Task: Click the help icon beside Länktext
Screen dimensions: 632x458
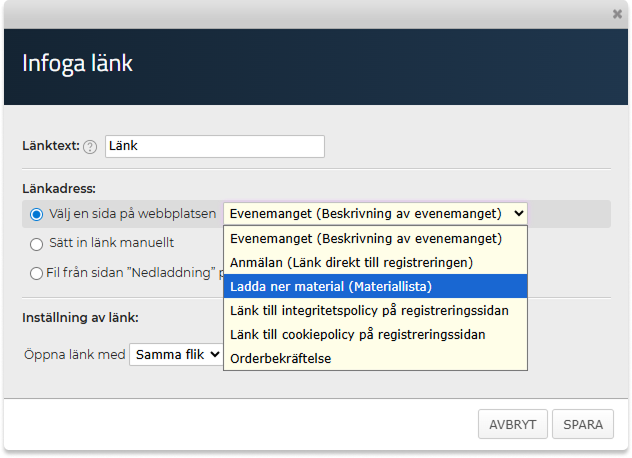Action: [x=90, y=147]
